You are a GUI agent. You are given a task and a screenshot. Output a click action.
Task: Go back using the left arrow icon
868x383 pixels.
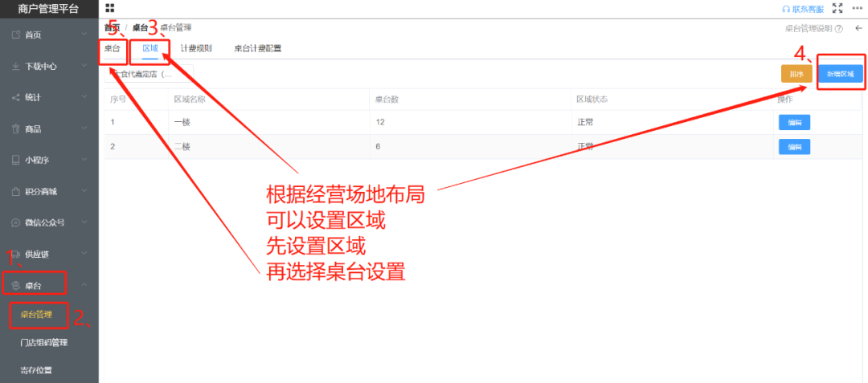858,28
